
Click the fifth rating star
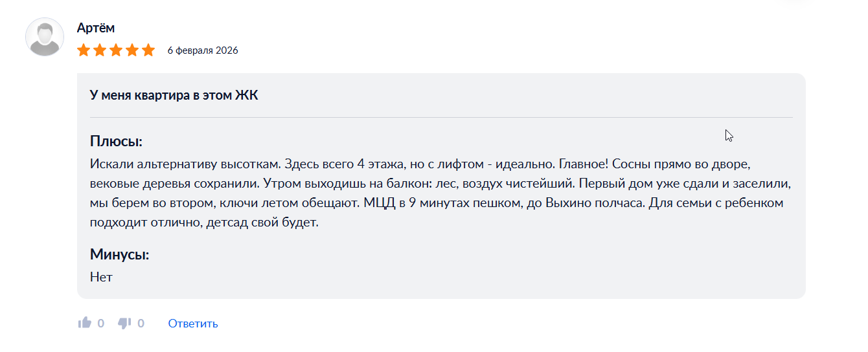[x=148, y=50]
